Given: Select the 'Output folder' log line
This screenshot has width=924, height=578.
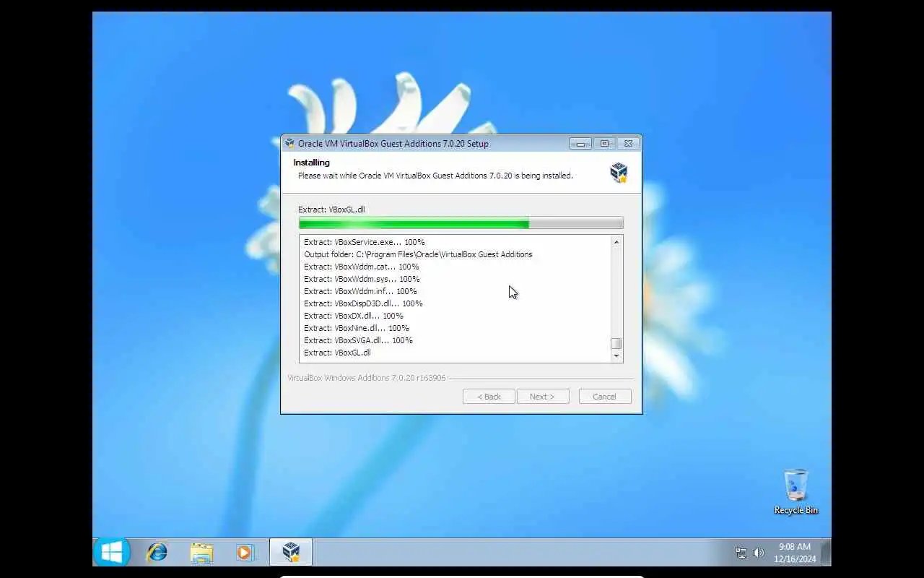Looking at the screenshot, I should [418, 254].
